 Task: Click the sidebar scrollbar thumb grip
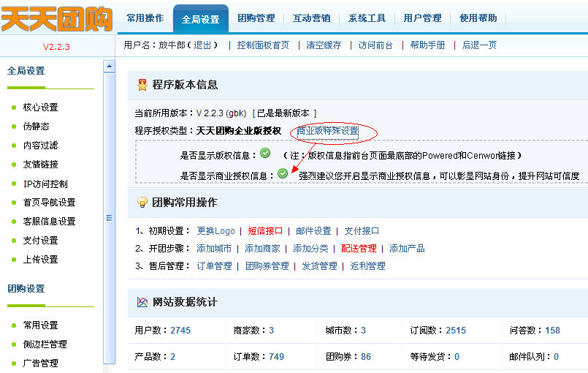[x=109, y=218]
